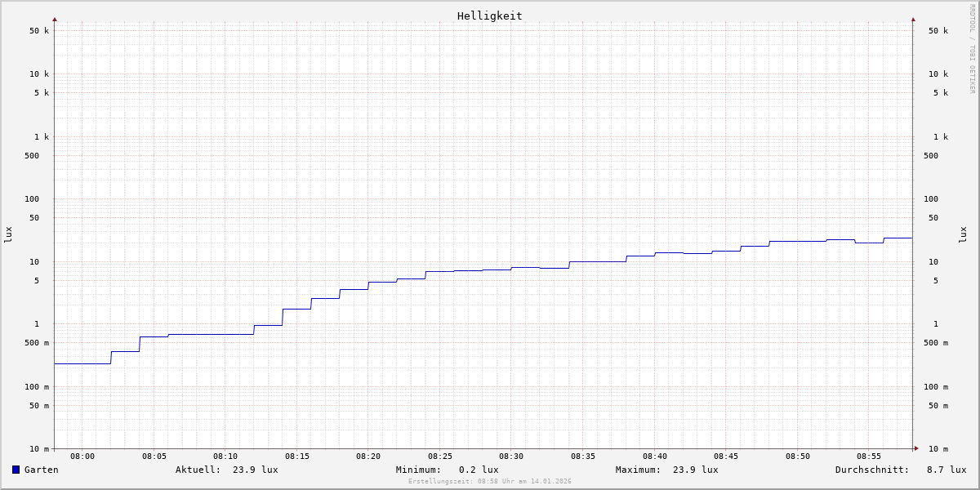Image resolution: width=980 pixels, height=490 pixels.
Task: Click the RRDTOOL / TOBI OETIKER watermark
Action: [972, 49]
